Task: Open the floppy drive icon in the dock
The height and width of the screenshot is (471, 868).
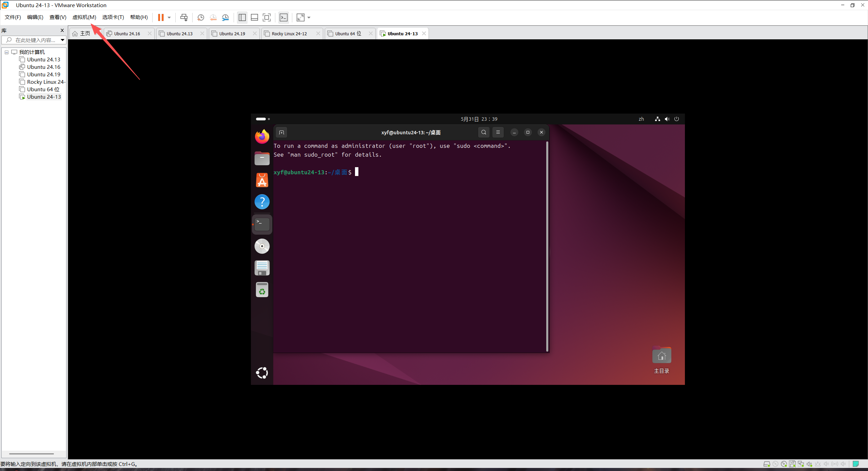Action: [x=262, y=268]
